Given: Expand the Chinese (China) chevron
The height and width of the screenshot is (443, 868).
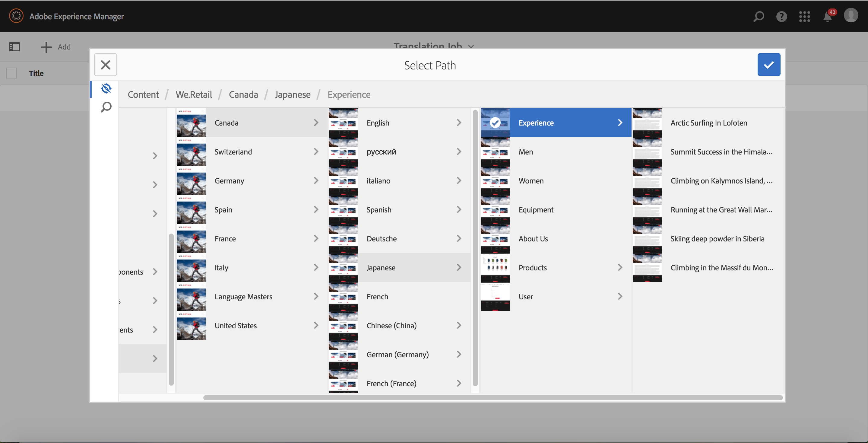Looking at the screenshot, I should click(459, 325).
